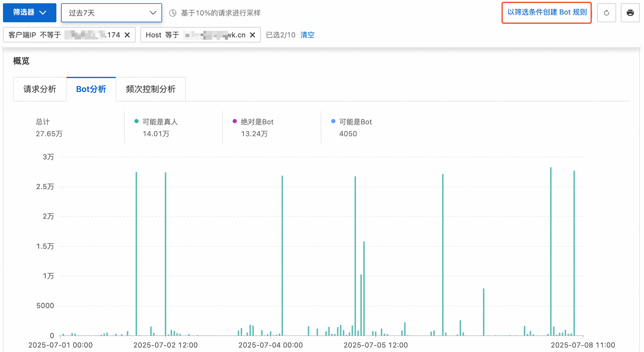
Task: Click the 2025-07-08 11:00 axis label
Action: (x=583, y=345)
